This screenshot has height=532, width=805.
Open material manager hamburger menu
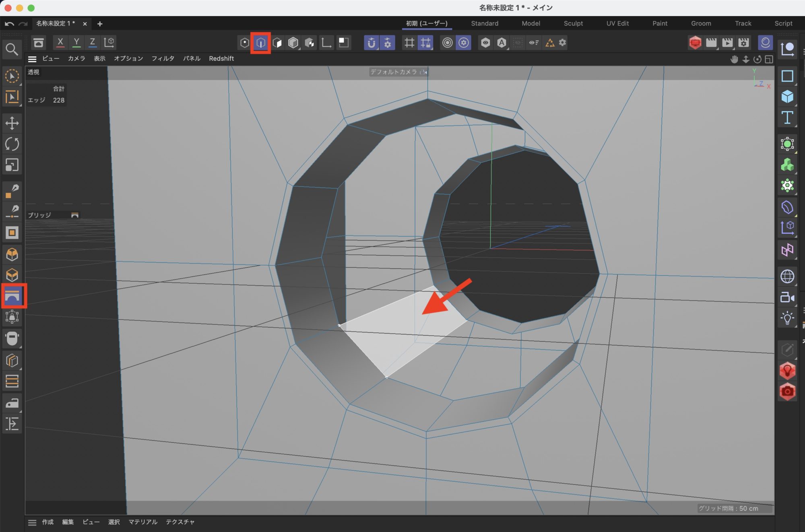(x=32, y=522)
